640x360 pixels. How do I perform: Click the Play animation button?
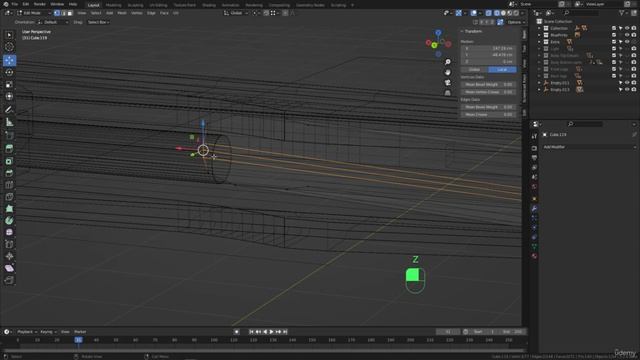tap(271, 332)
